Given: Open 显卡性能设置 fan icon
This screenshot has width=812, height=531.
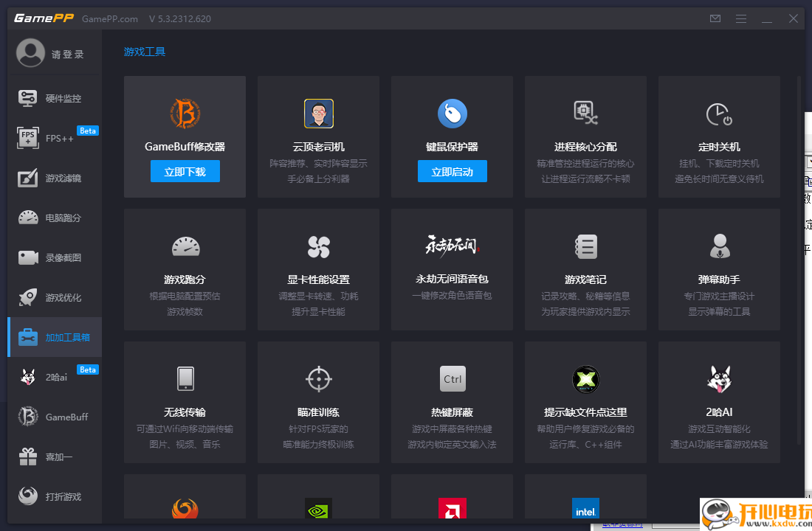Looking at the screenshot, I should 318,247.
